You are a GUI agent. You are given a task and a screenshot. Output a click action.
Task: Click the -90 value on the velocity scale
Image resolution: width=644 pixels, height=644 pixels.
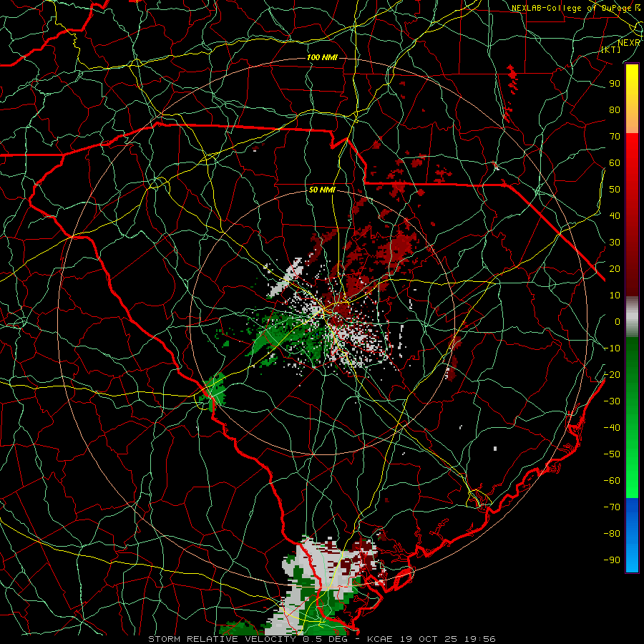pos(612,560)
